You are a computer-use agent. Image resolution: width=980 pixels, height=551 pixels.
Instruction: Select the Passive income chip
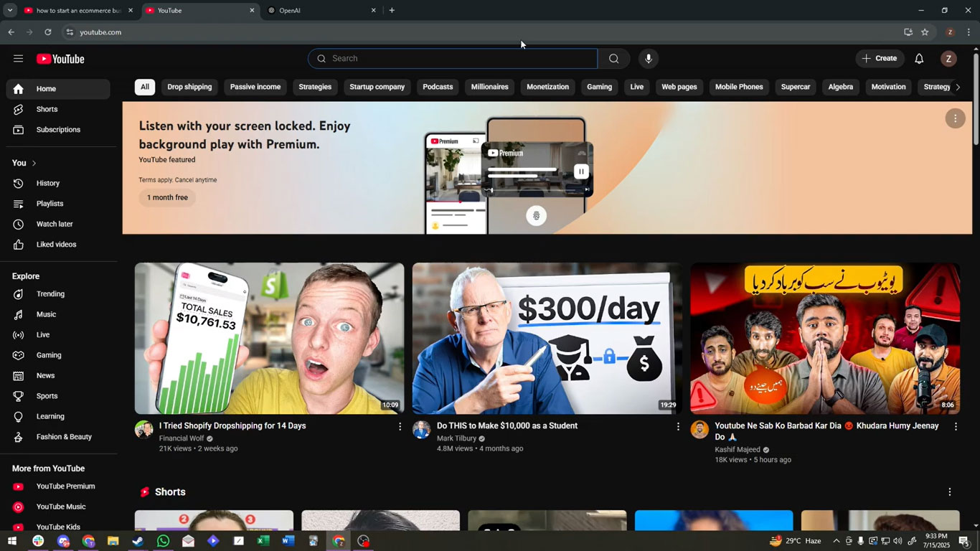(255, 87)
